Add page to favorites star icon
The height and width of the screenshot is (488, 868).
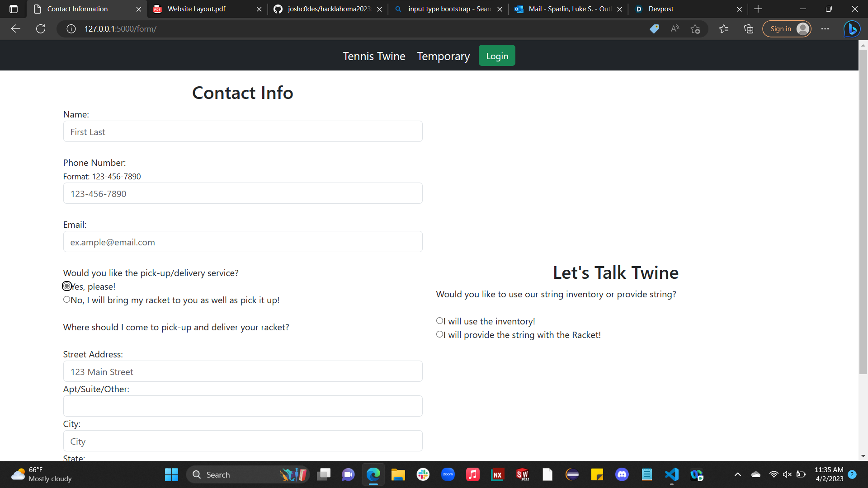(x=695, y=29)
